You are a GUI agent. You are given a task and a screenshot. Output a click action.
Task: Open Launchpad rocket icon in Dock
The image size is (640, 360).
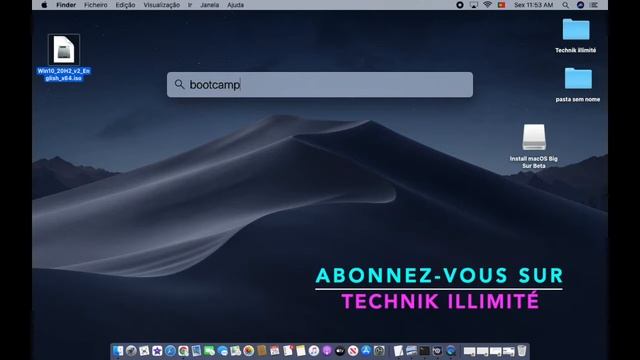131,351
